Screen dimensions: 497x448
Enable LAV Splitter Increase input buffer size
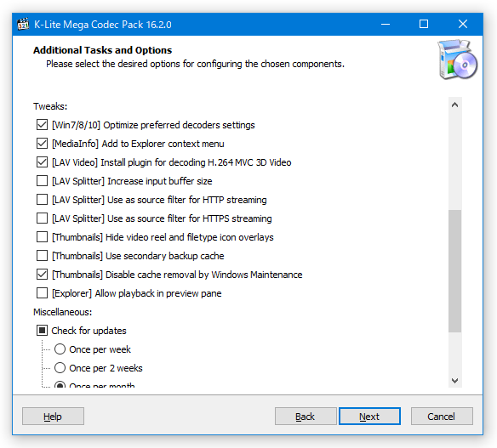pos(42,181)
